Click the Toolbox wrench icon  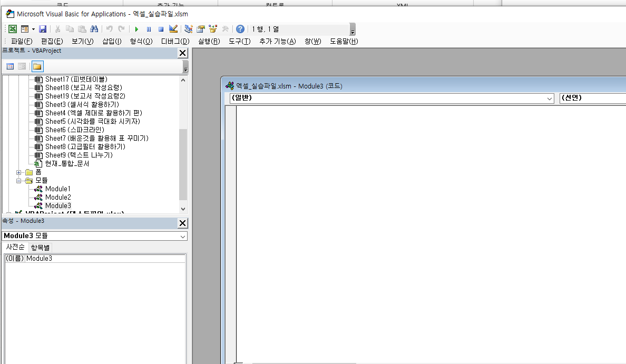(x=225, y=29)
